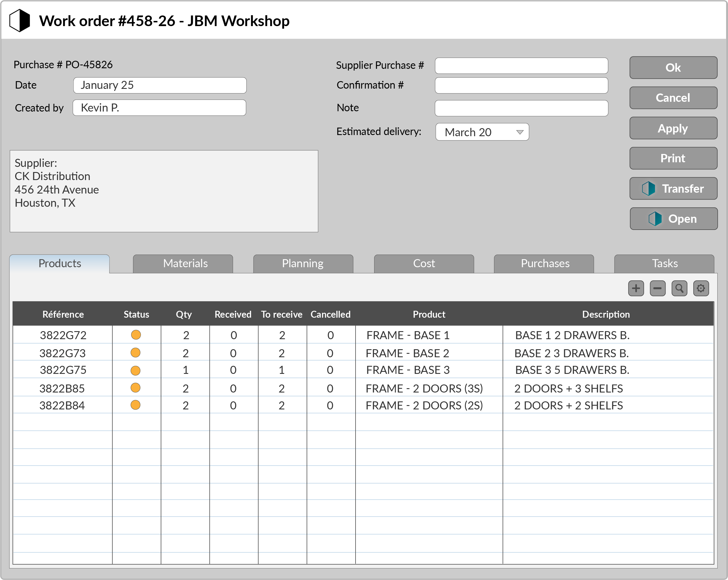Click Qty value 1 in 3822G75 row

point(186,370)
